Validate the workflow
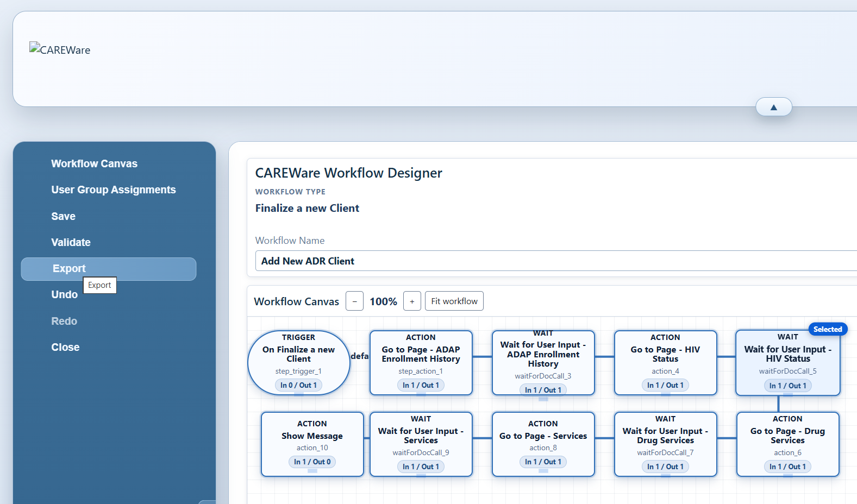 pos(71,242)
